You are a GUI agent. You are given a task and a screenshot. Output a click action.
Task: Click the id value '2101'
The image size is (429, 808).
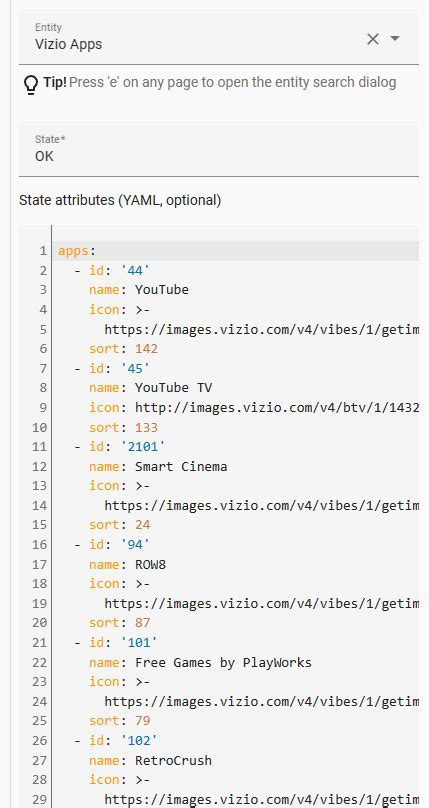(143, 446)
